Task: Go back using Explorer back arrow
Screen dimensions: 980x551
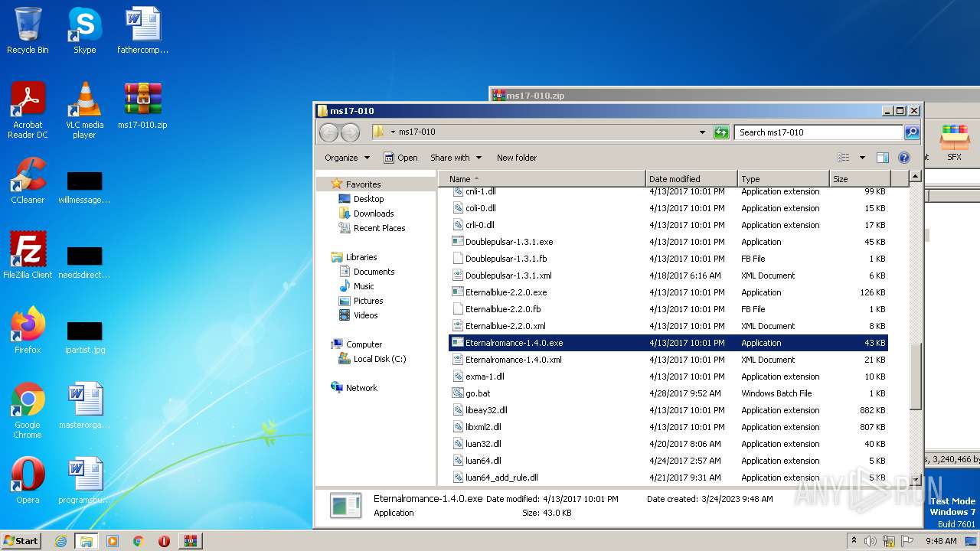Action: pyautogui.click(x=328, y=132)
